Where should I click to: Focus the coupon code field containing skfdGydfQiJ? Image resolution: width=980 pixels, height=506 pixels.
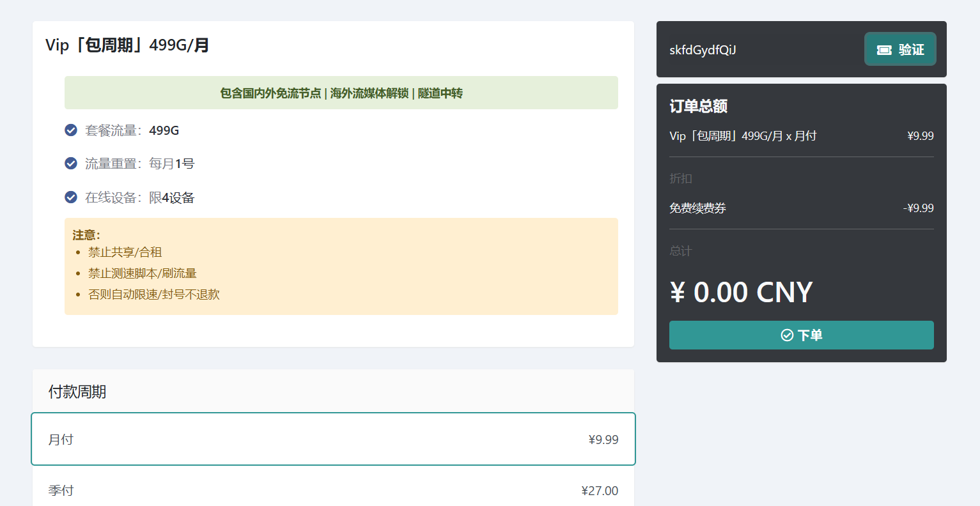click(761, 50)
